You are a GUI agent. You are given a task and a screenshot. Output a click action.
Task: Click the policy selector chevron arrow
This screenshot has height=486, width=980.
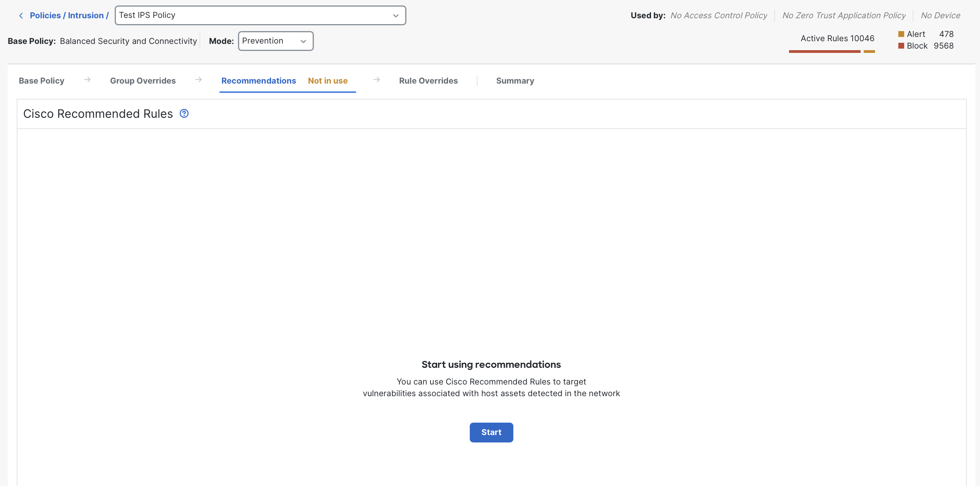click(x=396, y=16)
